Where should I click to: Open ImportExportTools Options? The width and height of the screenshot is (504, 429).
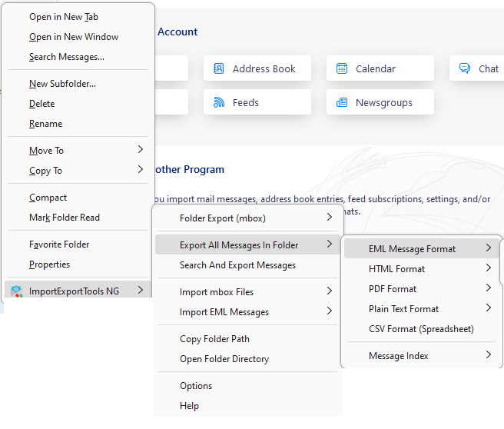click(x=247, y=386)
